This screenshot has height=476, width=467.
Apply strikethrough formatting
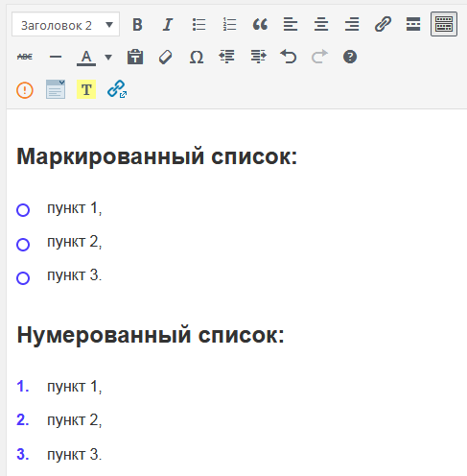[x=25, y=57]
